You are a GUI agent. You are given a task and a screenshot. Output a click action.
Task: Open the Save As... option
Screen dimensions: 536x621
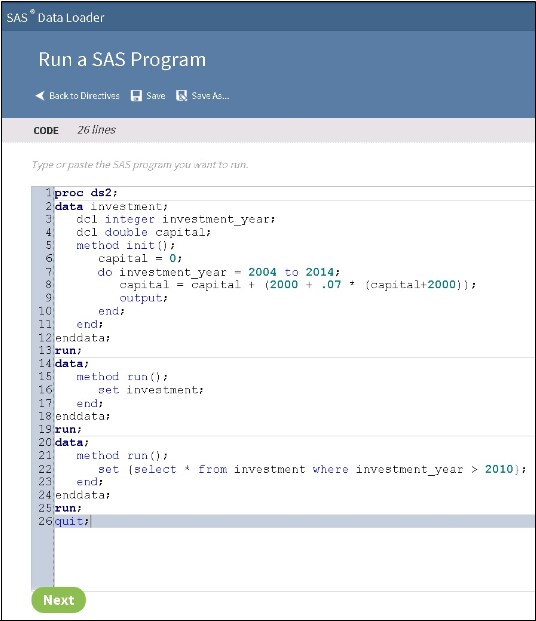210,95
